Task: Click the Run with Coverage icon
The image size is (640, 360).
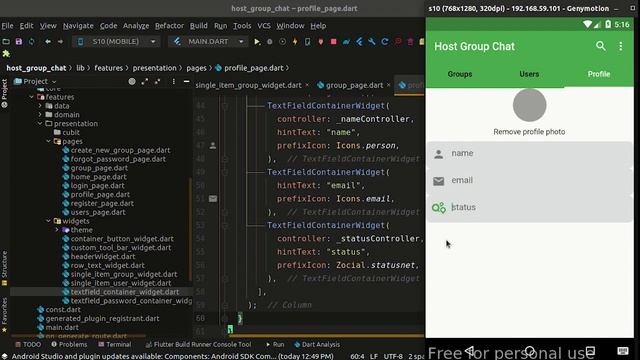Action: (x=282, y=42)
